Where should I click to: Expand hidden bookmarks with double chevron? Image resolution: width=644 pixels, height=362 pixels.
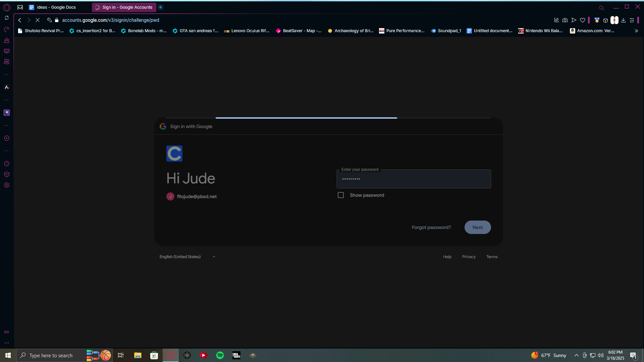(636, 31)
